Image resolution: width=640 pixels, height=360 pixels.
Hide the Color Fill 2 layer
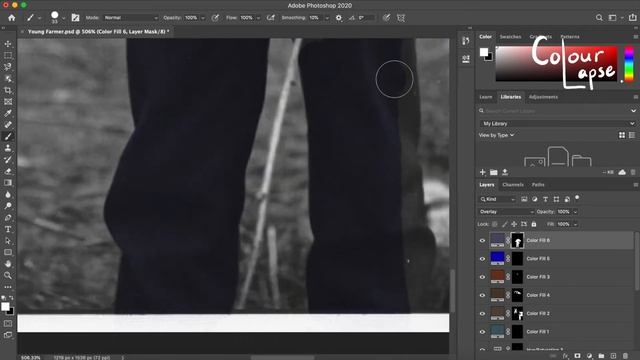point(482,313)
